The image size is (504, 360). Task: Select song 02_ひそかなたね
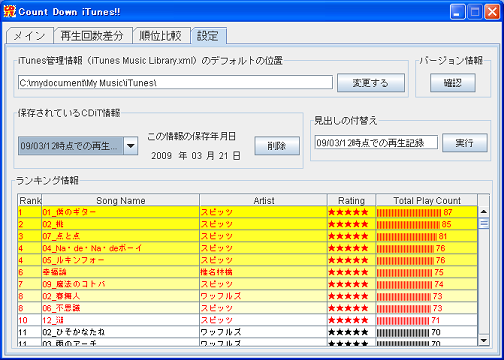point(247,332)
